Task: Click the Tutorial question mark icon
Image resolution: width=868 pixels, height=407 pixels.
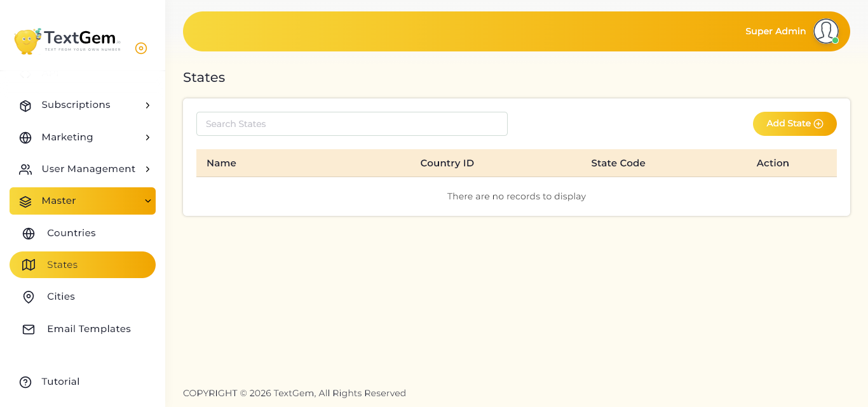Action: (25, 382)
